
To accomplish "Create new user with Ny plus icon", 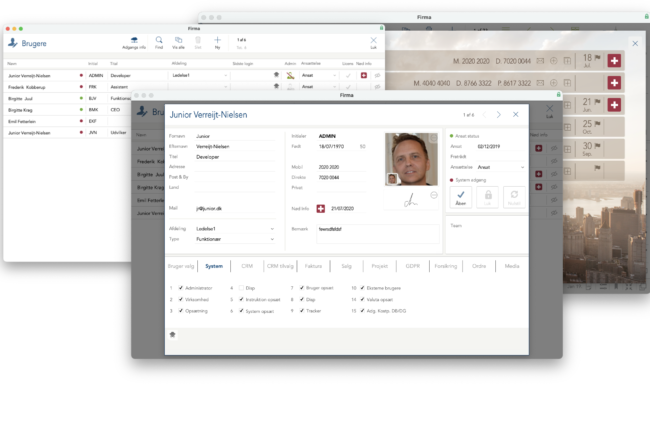I will pos(217,41).
